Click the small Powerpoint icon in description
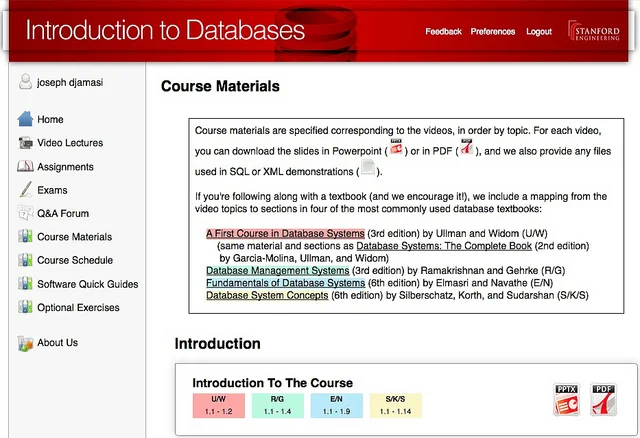Viewport: 640px width, 438px height. pos(396,147)
